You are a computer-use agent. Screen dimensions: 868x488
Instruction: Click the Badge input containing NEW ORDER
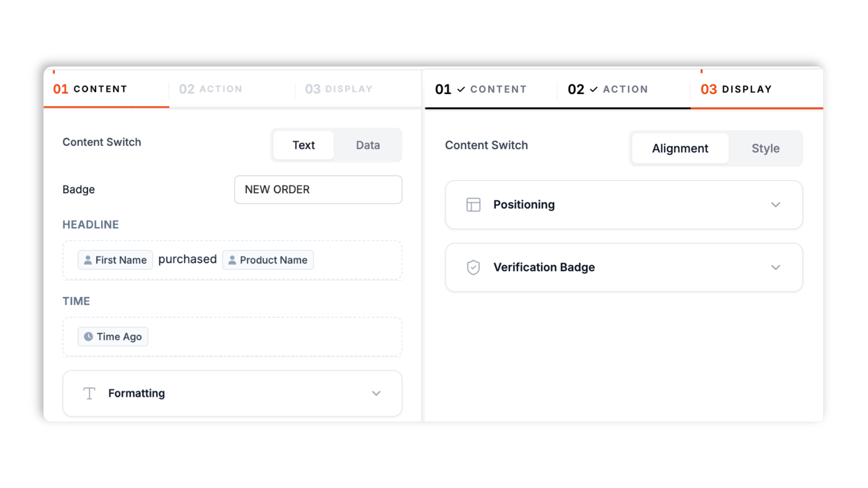coord(318,189)
